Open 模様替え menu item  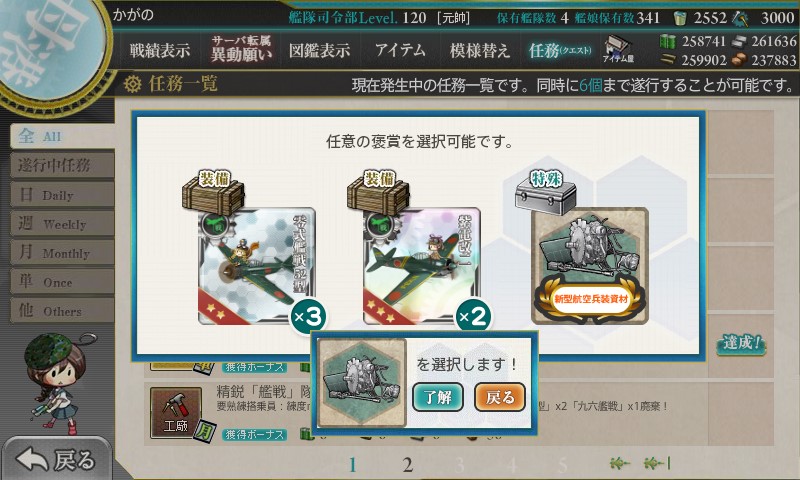coord(480,50)
